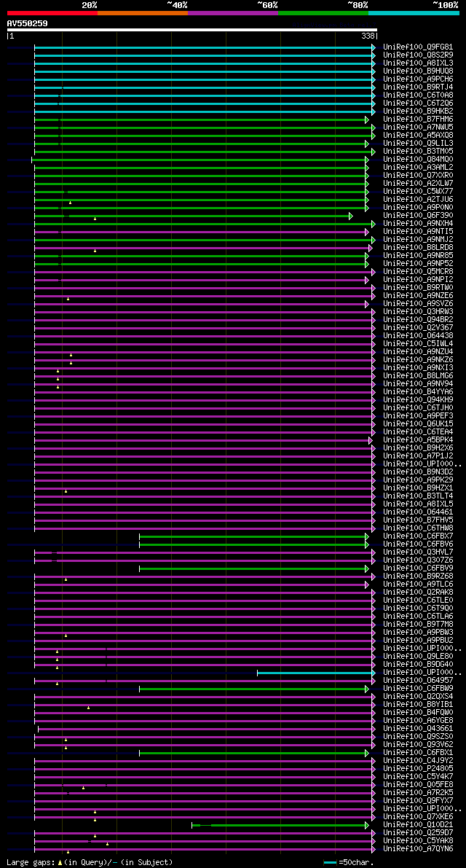Select hit label UniRef100_Q94BR2
466x868 pixels.
(x=418, y=320)
